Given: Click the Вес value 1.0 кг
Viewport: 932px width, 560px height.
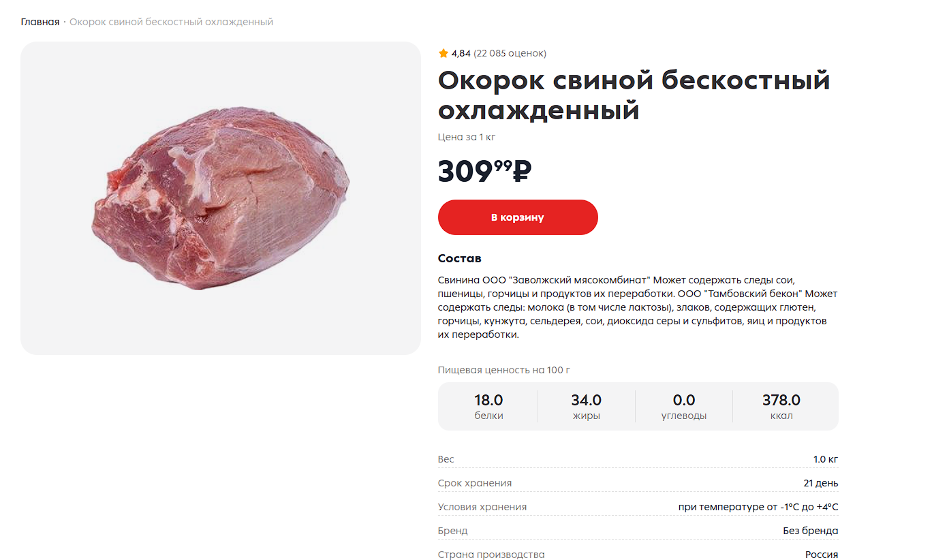Looking at the screenshot, I should click(826, 459).
